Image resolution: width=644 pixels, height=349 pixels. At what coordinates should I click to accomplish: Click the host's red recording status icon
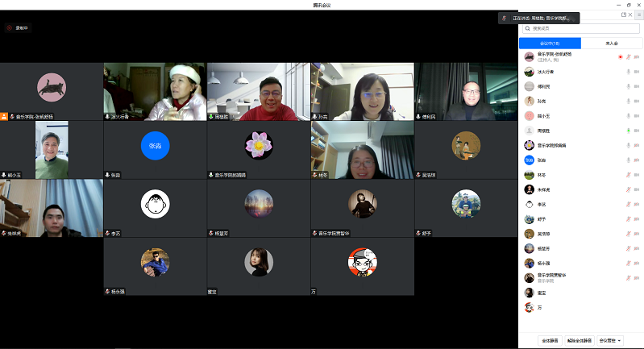click(x=620, y=57)
